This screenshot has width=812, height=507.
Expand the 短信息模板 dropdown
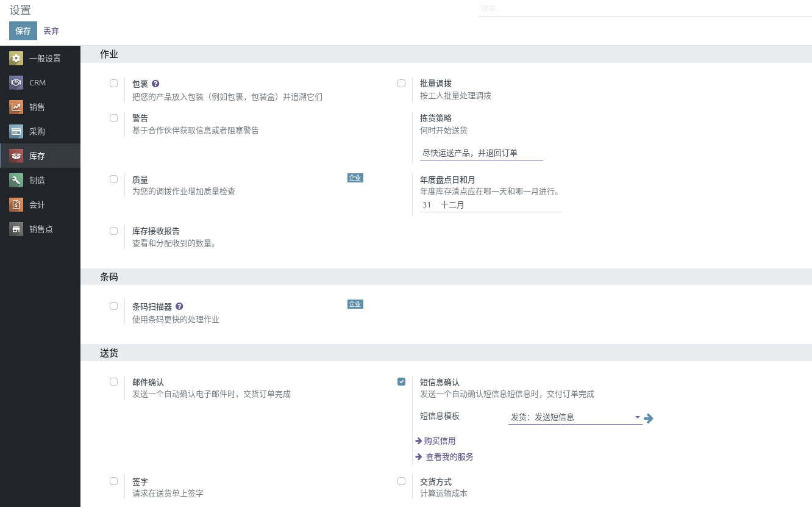[575, 418]
